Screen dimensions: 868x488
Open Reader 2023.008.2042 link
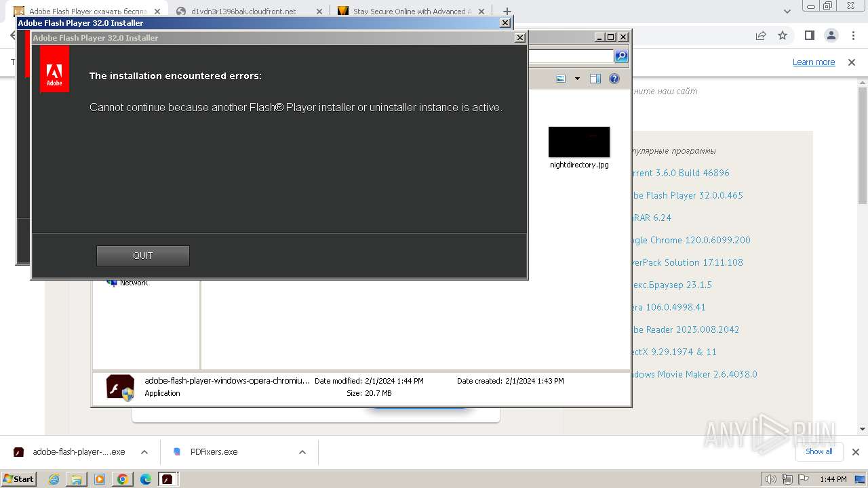[x=686, y=329]
